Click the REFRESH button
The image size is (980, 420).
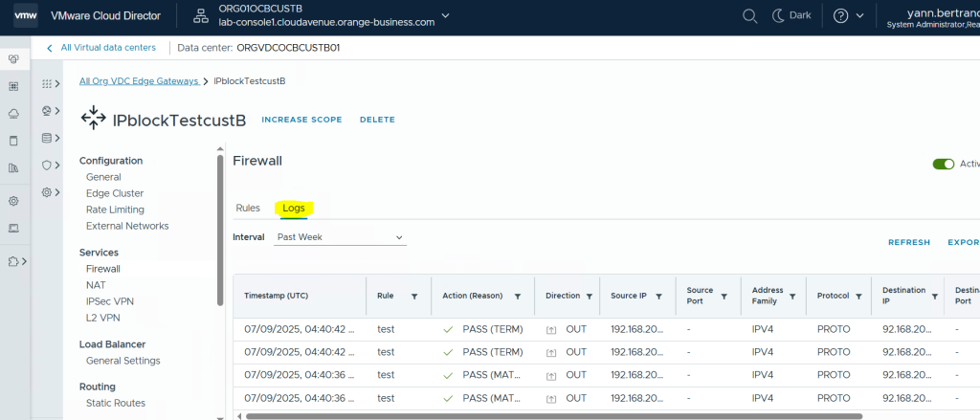click(908, 243)
